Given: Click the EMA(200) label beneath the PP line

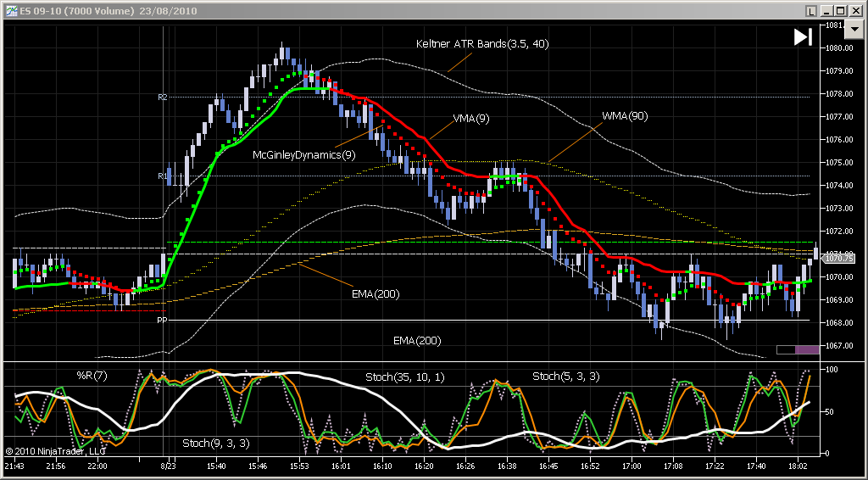Looking at the screenshot, I should (x=417, y=340).
